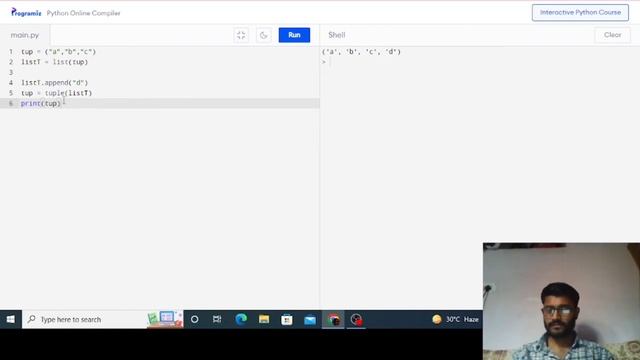The height and width of the screenshot is (360, 640).
Task: Run the Python code
Action: point(294,35)
